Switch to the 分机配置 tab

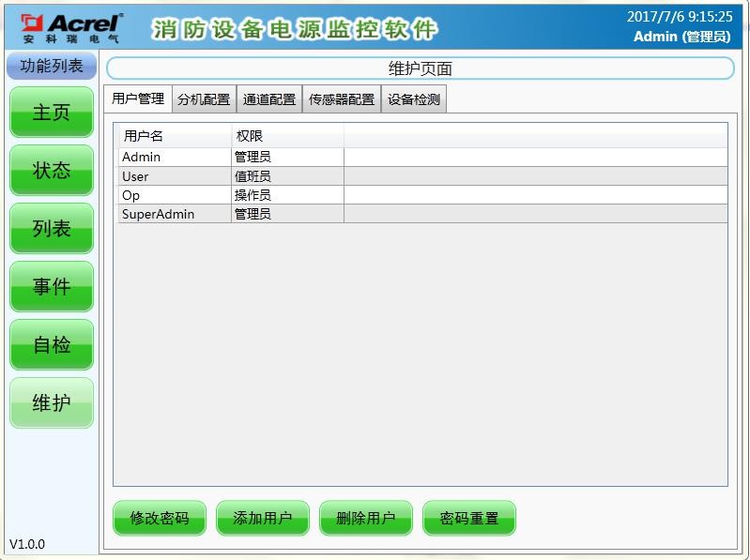pos(205,99)
